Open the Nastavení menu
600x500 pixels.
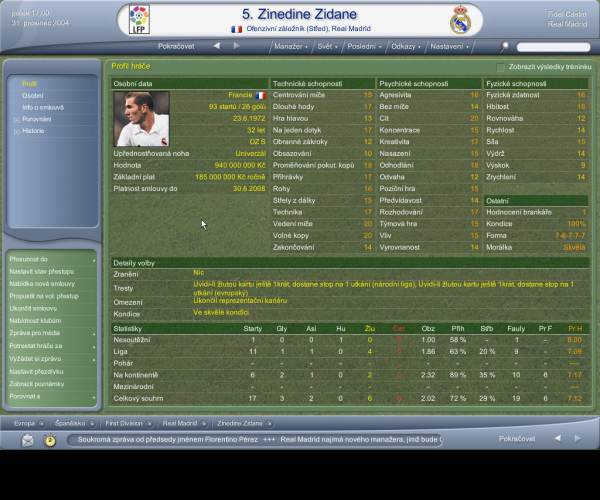coord(449,47)
